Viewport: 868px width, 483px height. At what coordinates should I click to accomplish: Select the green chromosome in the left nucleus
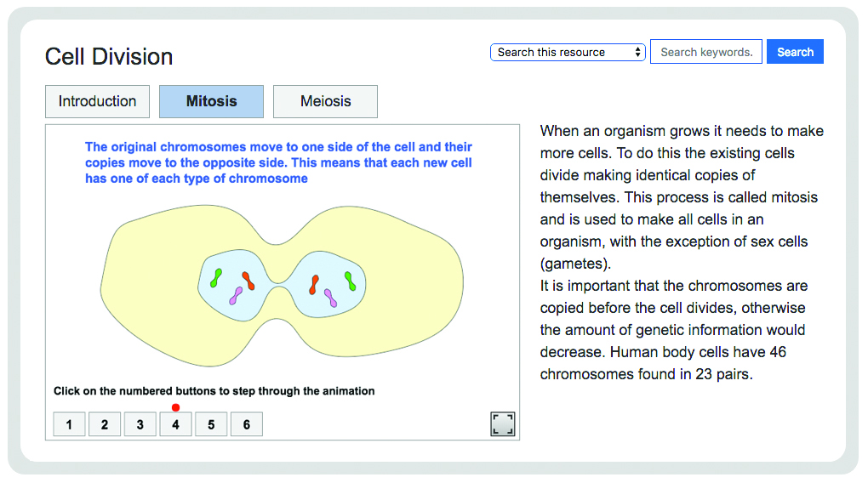pyautogui.click(x=216, y=278)
